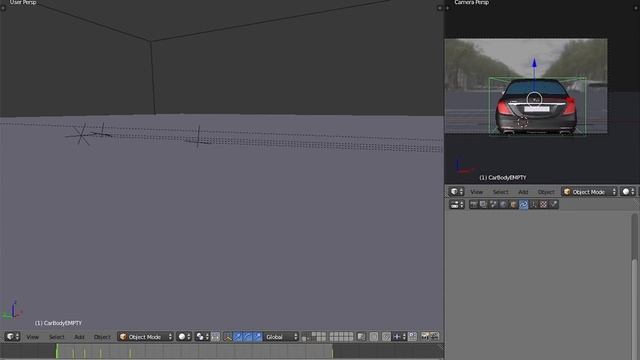Open World tab in Properties editor
Screen dimensions: 640x360
(503, 204)
